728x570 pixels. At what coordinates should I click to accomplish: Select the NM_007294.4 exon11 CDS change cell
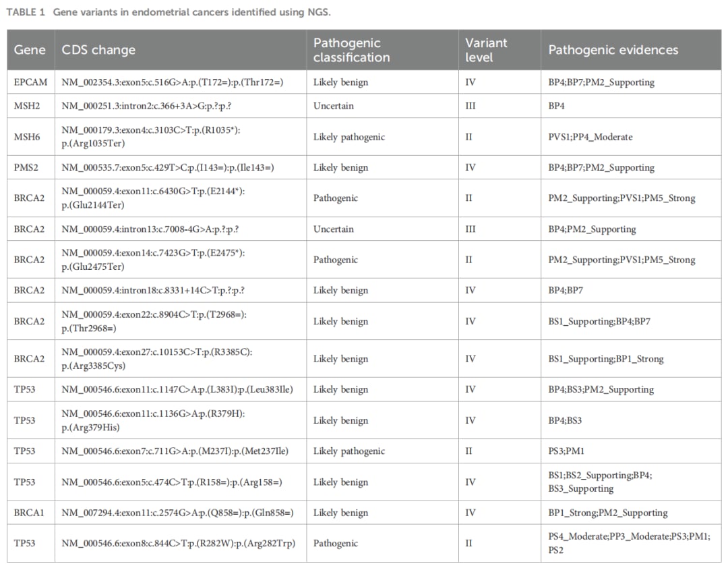[x=177, y=513]
